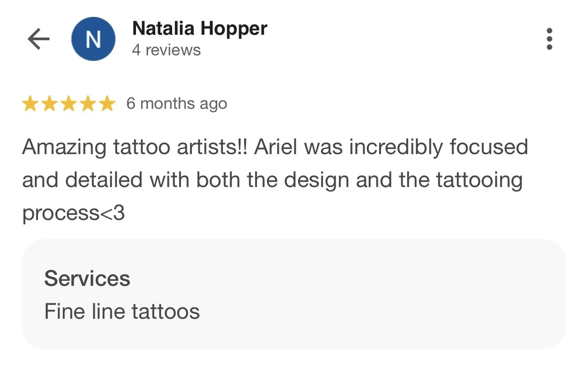Click the 6 months ago timestamp
This screenshot has width=588, height=370.
coord(177,104)
